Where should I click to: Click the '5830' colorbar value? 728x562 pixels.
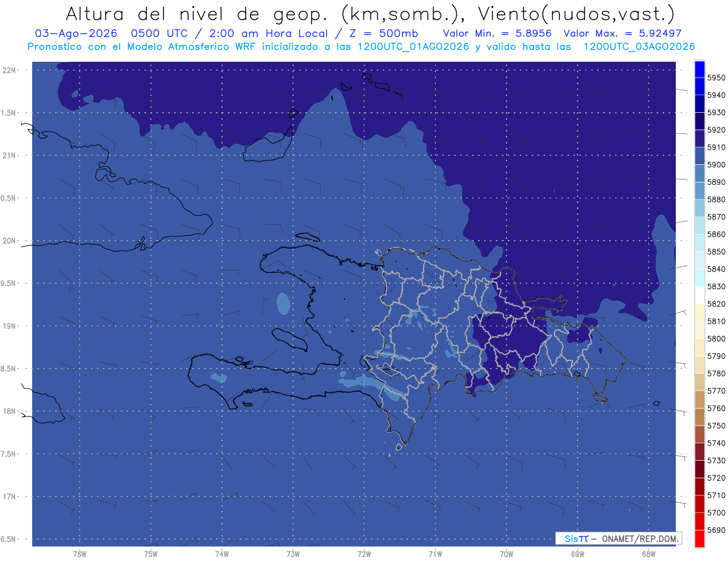(x=716, y=286)
